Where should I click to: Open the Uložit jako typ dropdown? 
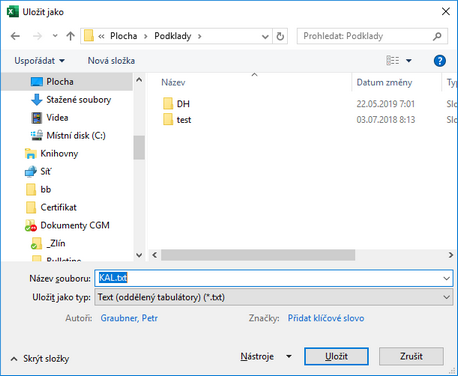coord(274,297)
